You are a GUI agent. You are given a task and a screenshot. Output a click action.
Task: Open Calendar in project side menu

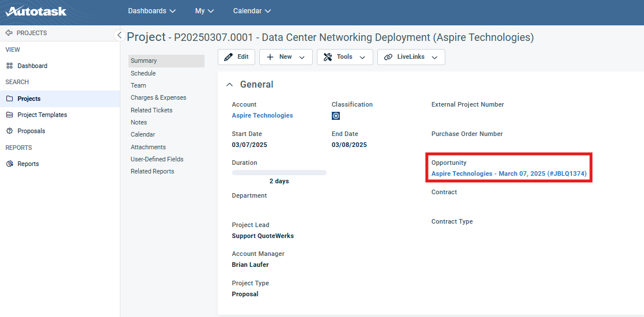pos(143,134)
